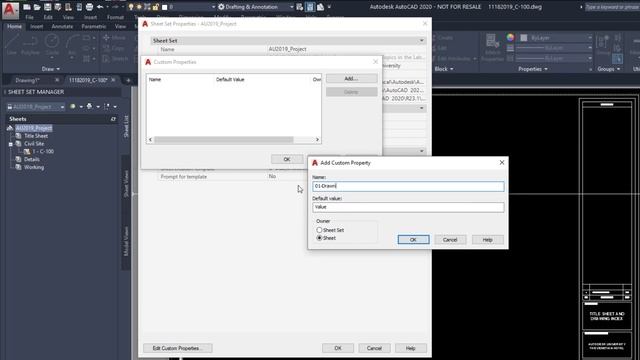Close the Drawing1 file tab

point(57,80)
